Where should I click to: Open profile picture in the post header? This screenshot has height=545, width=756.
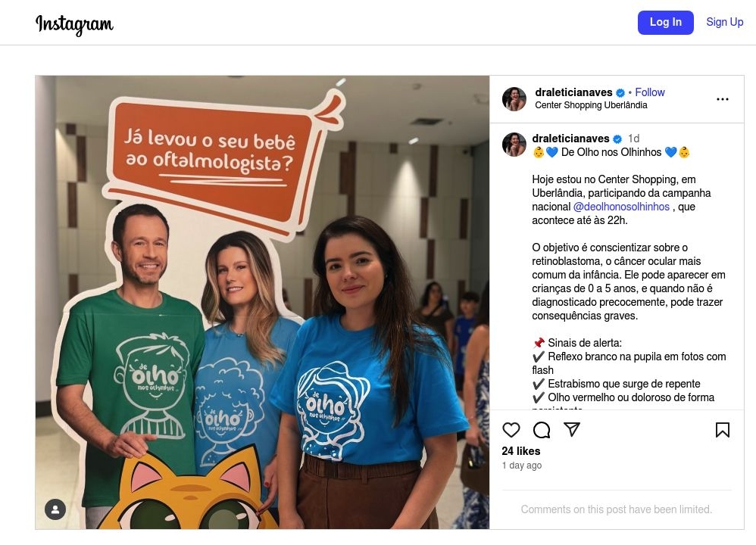(x=514, y=99)
